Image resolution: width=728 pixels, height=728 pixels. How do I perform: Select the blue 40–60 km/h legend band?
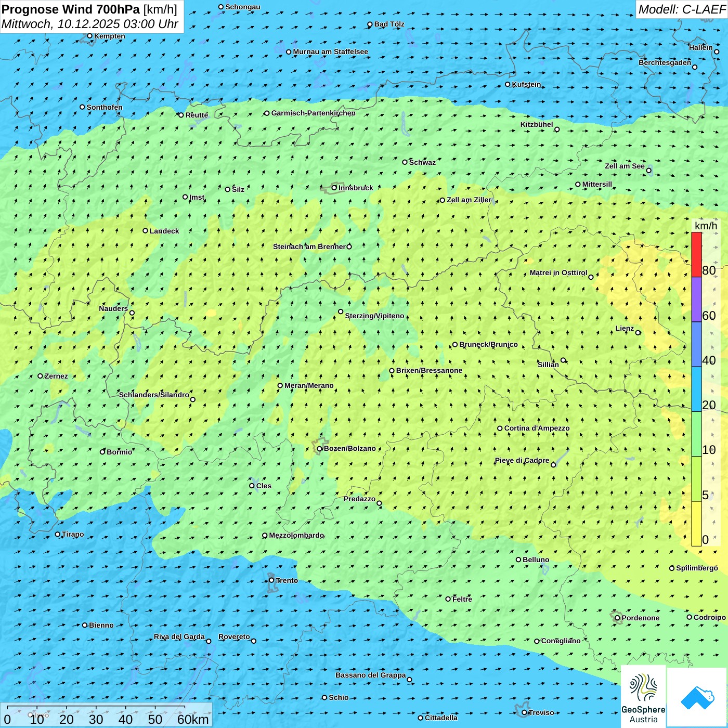[696, 344]
